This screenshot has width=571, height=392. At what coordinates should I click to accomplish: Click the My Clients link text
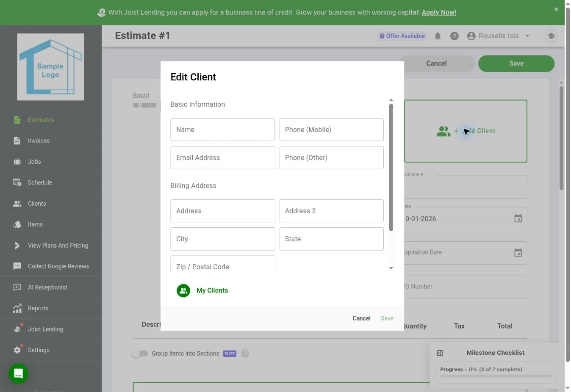(x=212, y=290)
